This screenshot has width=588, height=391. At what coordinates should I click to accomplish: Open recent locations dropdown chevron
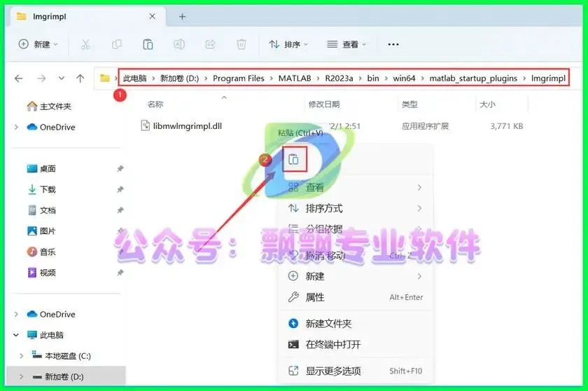click(61, 78)
